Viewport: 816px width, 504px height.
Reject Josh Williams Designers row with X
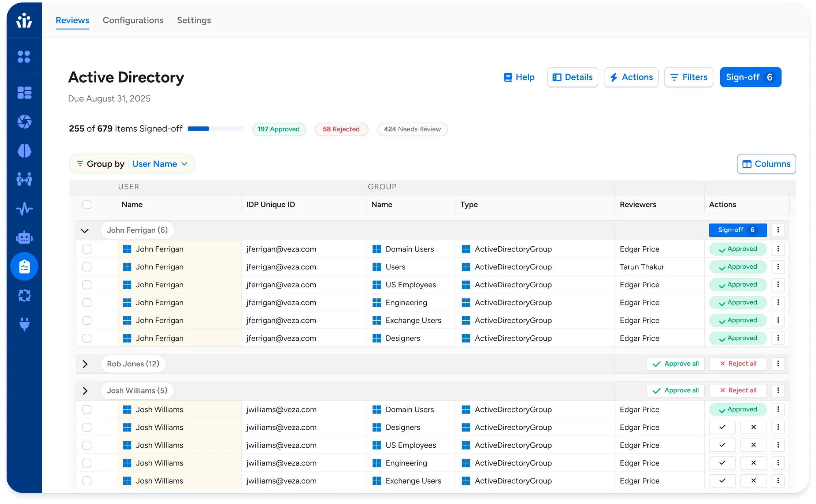[753, 427]
